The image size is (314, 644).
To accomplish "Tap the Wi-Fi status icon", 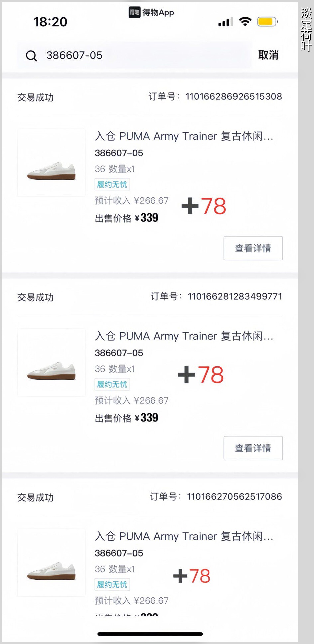I will pos(245,22).
